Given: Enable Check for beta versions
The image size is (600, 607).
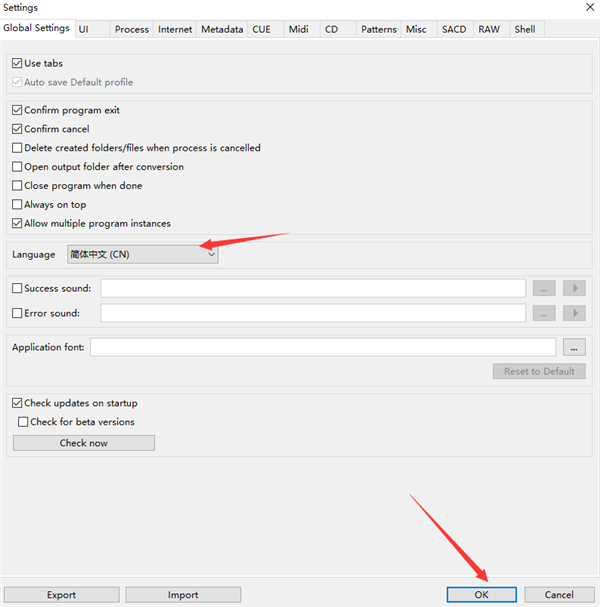Looking at the screenshot, I should coord(24,422).
